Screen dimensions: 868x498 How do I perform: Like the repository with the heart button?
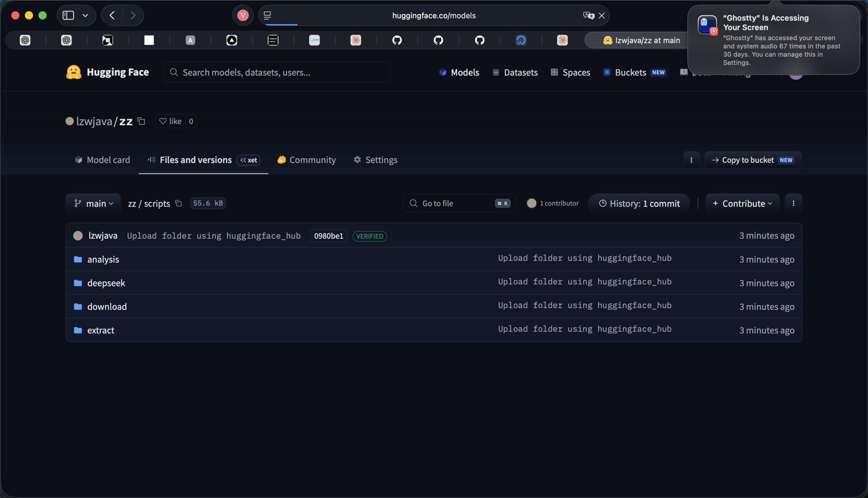[170, 121]
